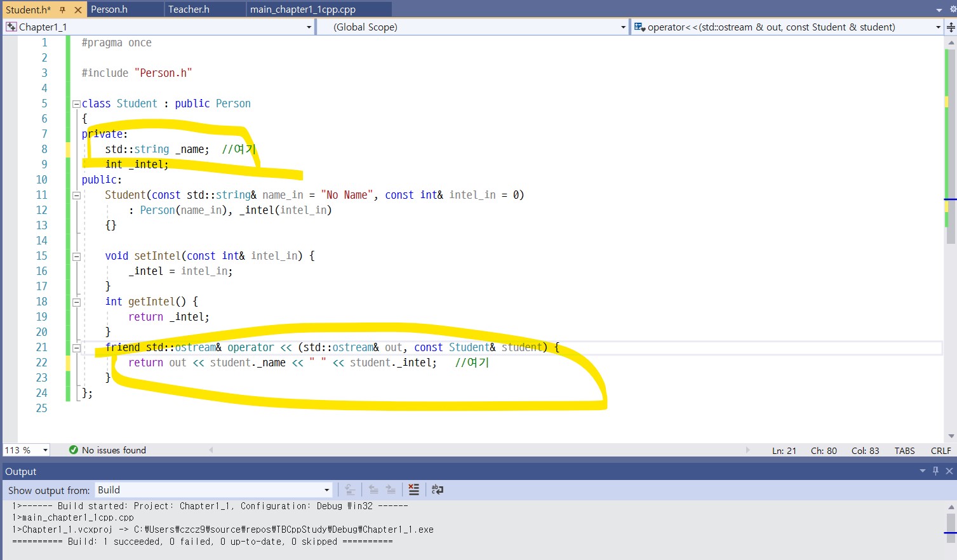Screen dimensions: 957x560
Task: Click line number 8 in gutter
Action: (44, 150)
